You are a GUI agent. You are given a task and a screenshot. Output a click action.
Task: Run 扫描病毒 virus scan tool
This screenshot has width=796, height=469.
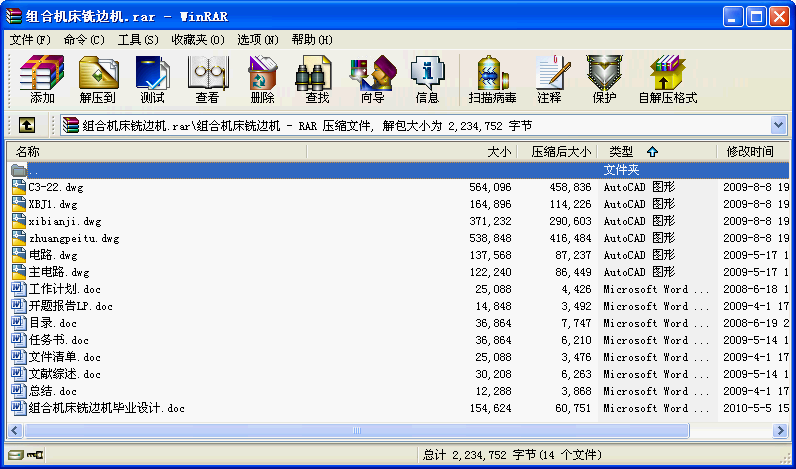(492, 80)
